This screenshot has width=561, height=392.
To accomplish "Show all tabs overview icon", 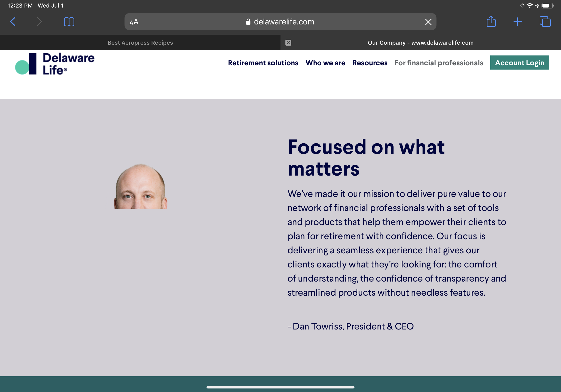I will tap(545, 22).
